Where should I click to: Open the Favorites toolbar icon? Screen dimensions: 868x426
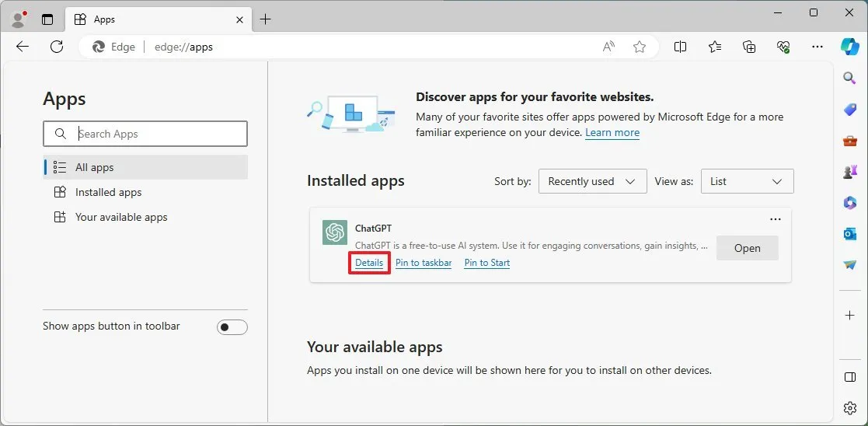tap(715, 47)
